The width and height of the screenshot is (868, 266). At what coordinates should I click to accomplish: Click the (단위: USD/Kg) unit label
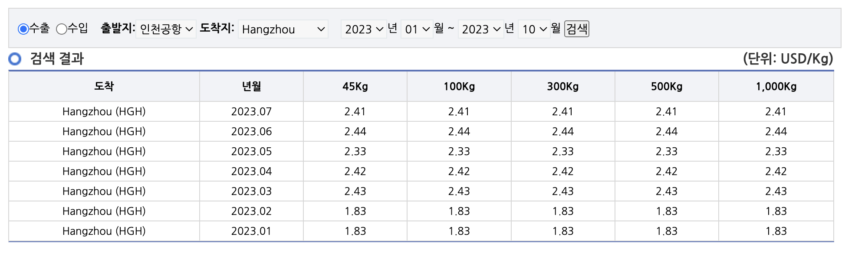(x=788, y=58)
